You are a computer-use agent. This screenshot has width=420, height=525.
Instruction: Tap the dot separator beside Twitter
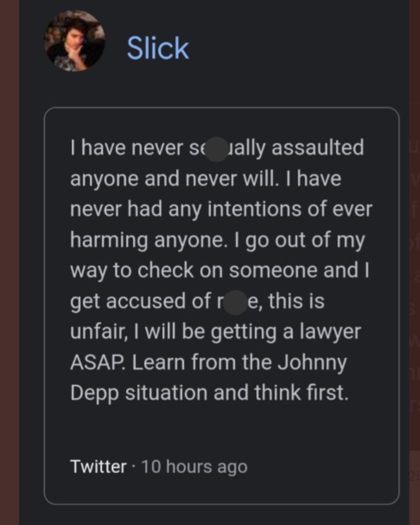point(133,466)
